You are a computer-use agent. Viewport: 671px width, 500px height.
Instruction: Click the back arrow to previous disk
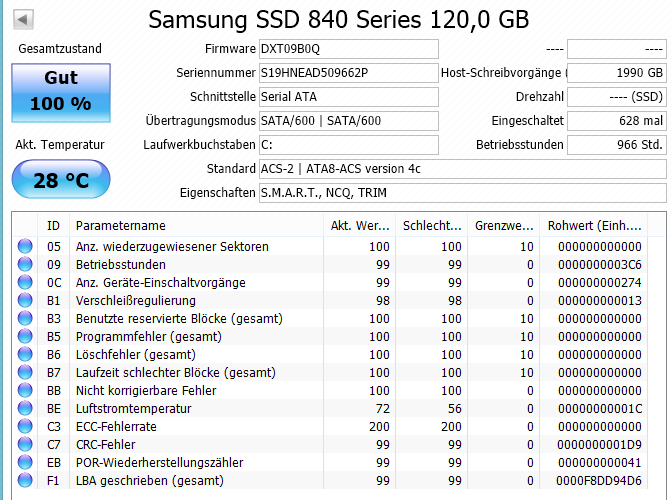(x=23, y=20)
